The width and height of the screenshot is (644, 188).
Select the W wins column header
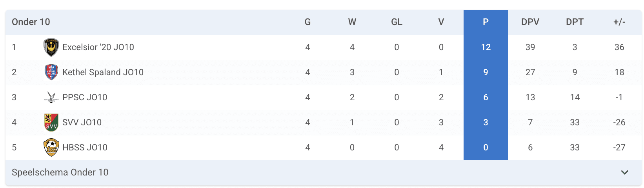pos(352,22)
